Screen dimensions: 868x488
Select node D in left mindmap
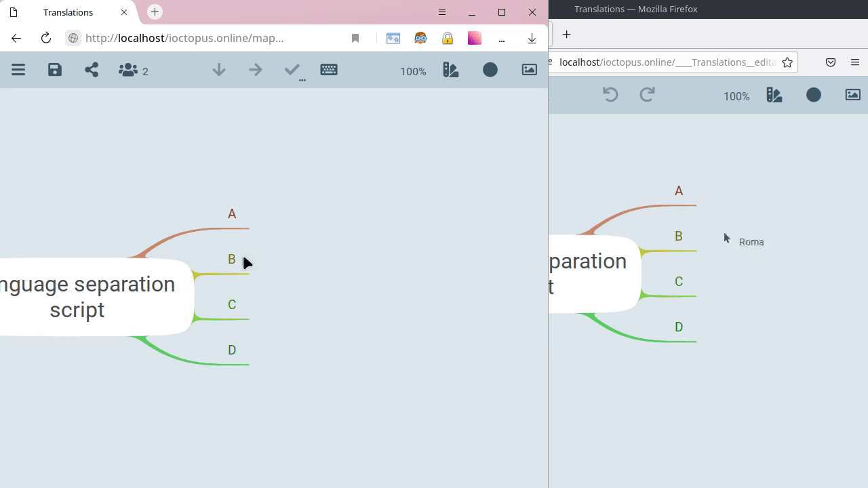(x=232, y=350)
